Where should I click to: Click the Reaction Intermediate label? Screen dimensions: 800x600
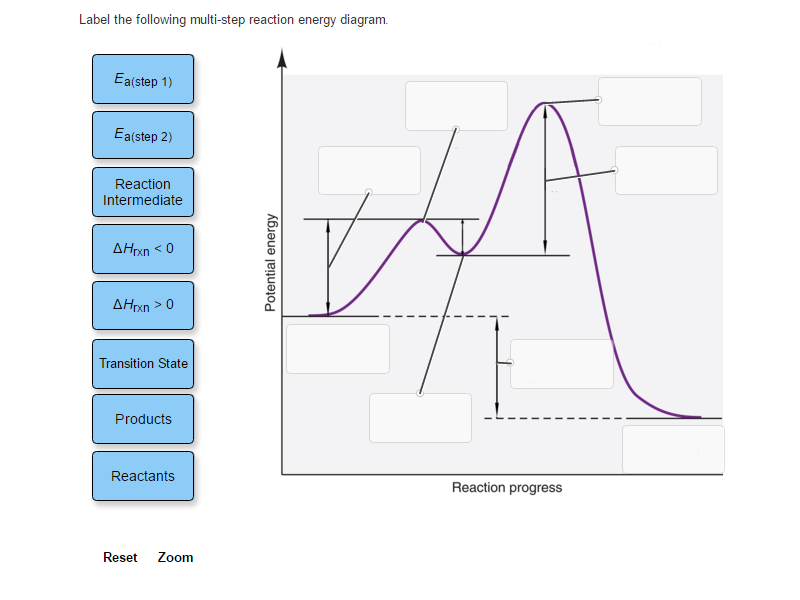(142, 192)
